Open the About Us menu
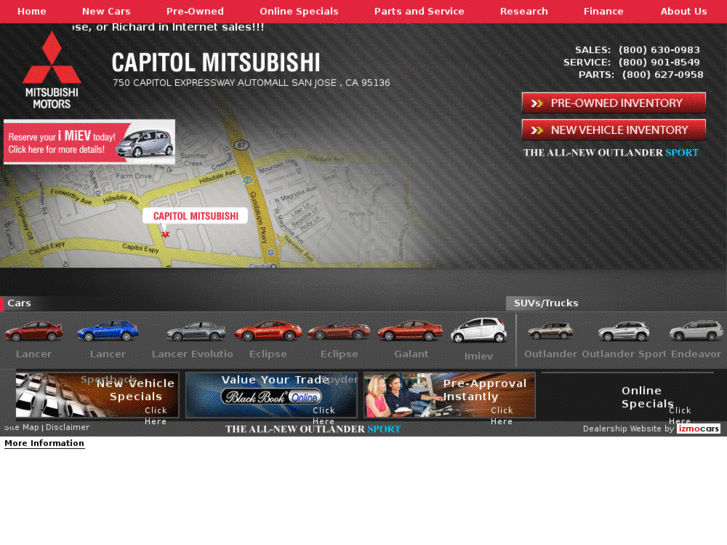 tap(683, 12)
